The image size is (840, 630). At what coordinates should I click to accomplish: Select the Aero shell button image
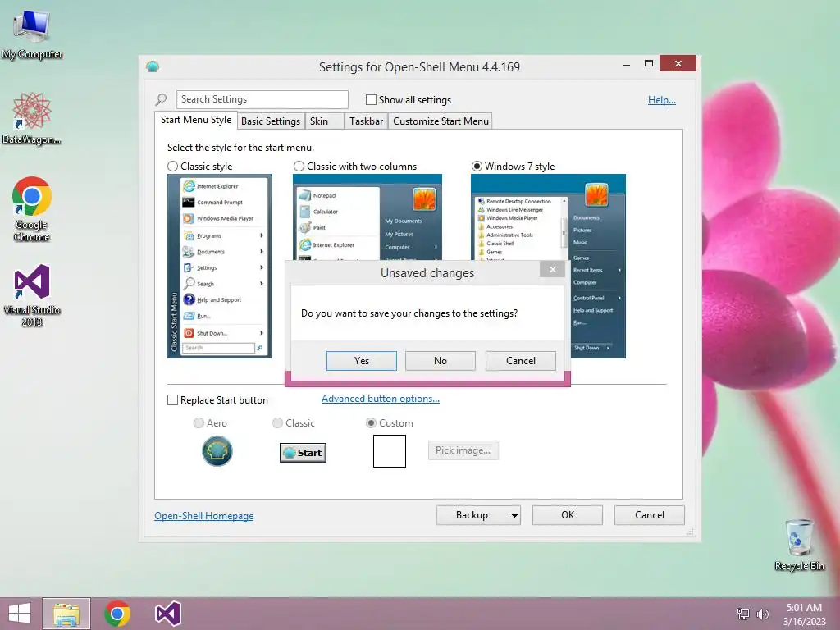[x=217, y=451]
